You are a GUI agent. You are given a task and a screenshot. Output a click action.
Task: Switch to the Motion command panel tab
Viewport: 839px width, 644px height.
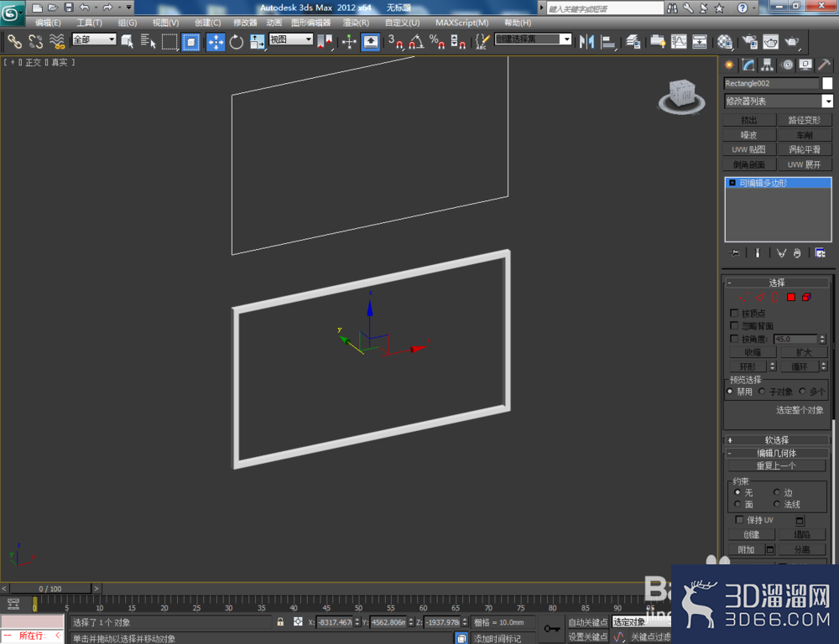pos(787,65)
